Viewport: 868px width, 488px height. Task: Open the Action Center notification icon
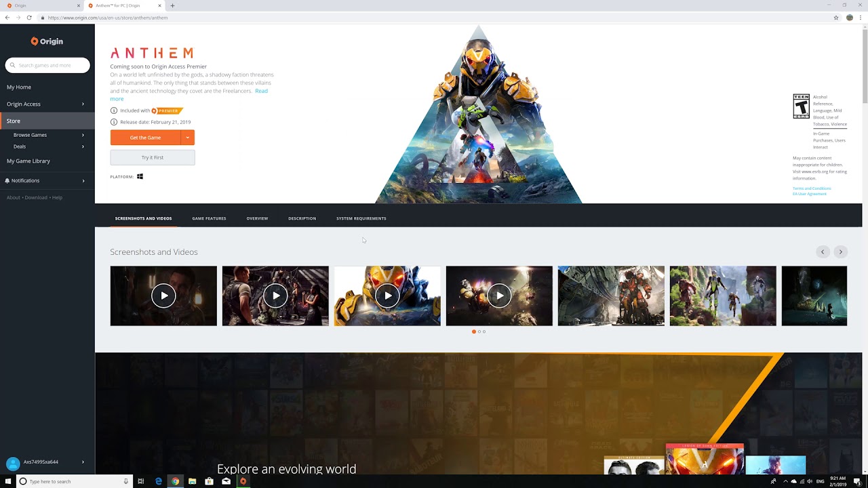pyautogui.click(x=857, y=481)
